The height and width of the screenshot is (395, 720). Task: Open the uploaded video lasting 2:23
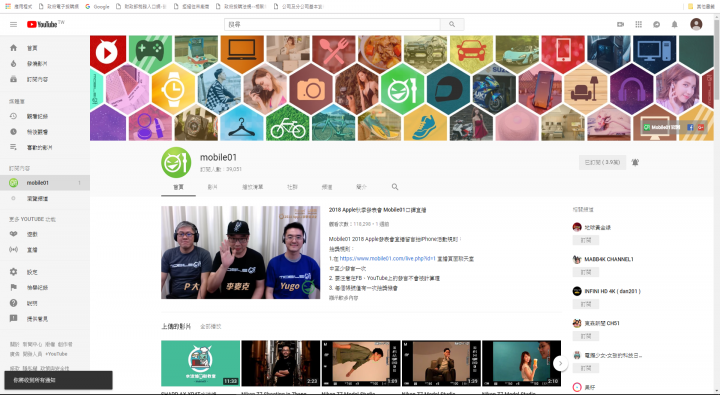click(281, 363)
